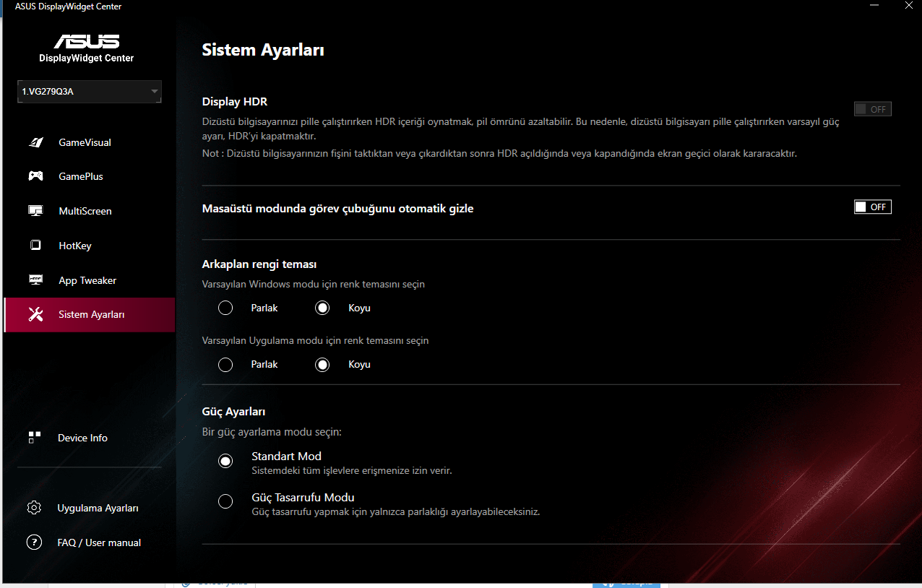Choose Standart Mod power option
922x588 pixels.
coord(225,461)
